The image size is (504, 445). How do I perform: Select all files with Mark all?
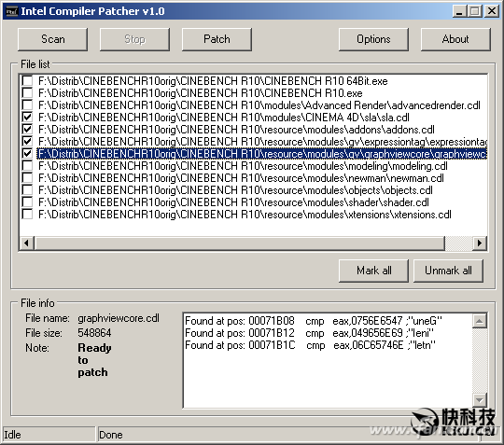click(374, 271)
